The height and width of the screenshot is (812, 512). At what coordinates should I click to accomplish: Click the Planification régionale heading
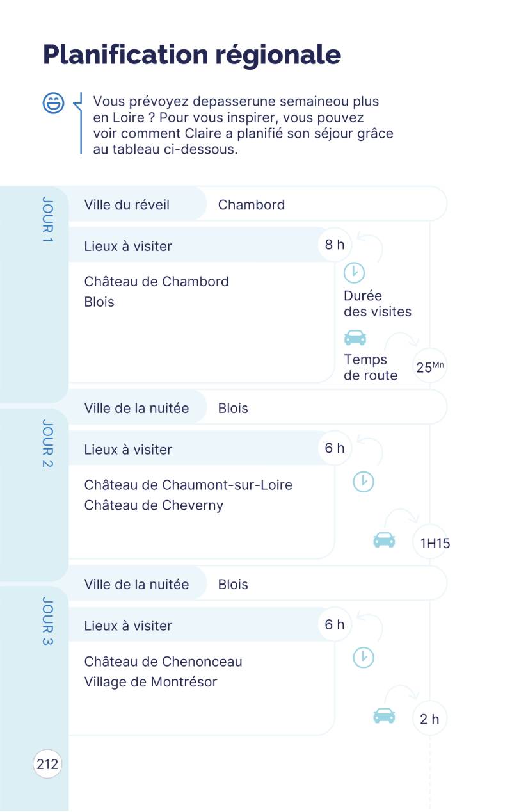click(x=192, y=55)
